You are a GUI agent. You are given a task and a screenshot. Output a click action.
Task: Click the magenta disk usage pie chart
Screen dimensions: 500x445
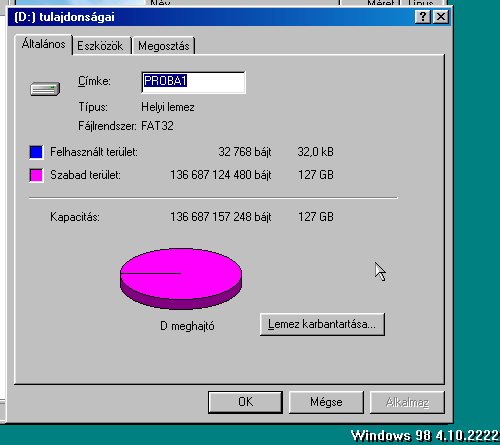(x=181, y=278)
